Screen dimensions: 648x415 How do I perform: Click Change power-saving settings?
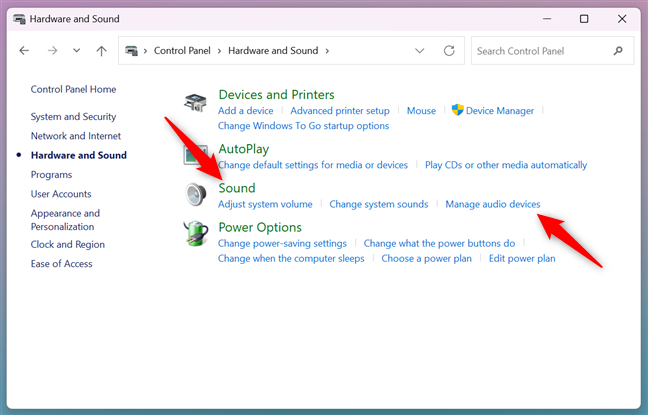point(282,243)
